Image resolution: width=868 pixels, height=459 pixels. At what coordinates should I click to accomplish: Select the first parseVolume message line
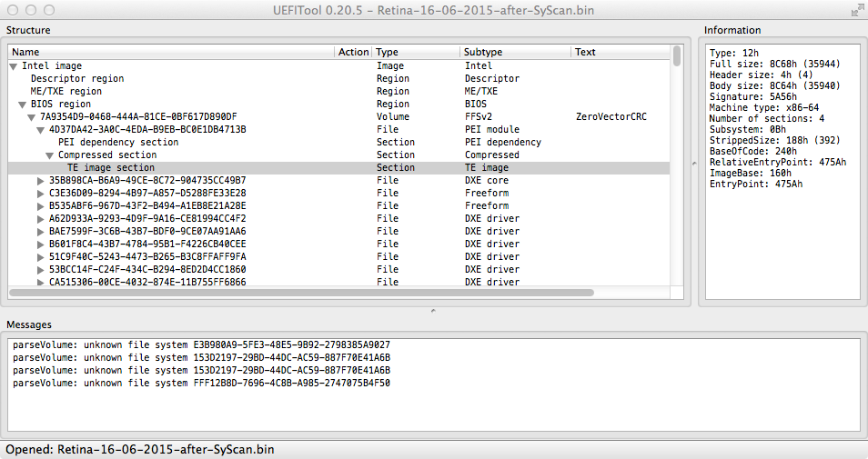[x=201, y=345]
